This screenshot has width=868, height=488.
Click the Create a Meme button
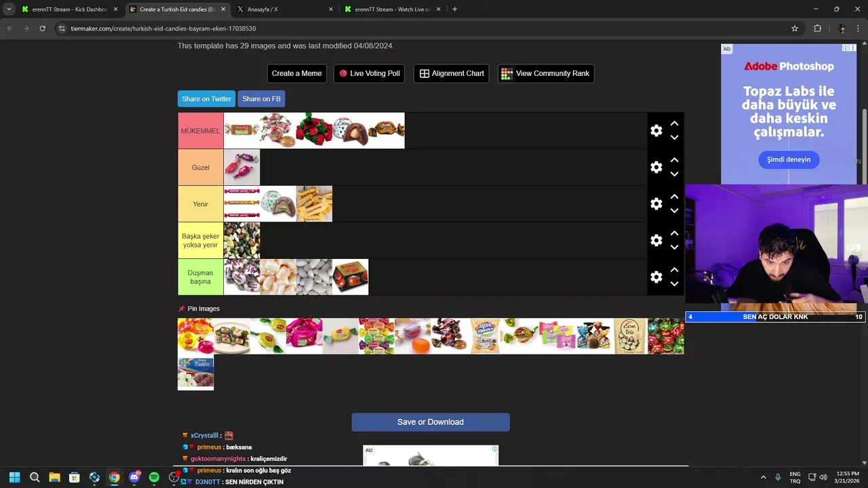point(296,73)
